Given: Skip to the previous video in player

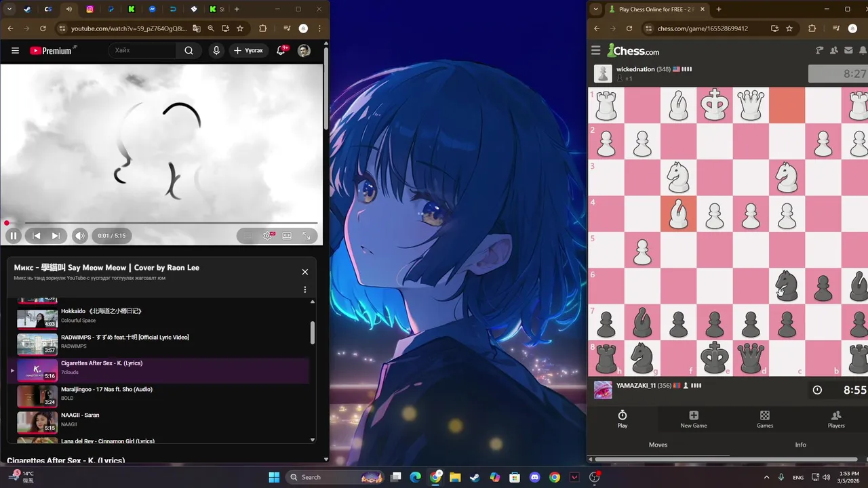Looking at the screenshot, I should [37, 236].
